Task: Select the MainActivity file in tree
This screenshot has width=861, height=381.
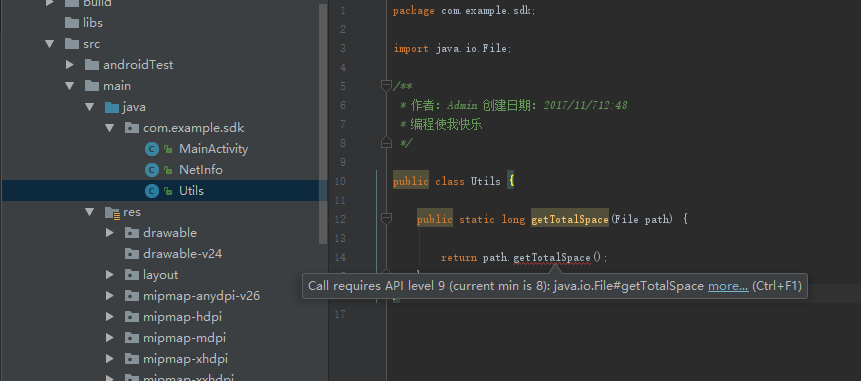Action: point(213,149)
